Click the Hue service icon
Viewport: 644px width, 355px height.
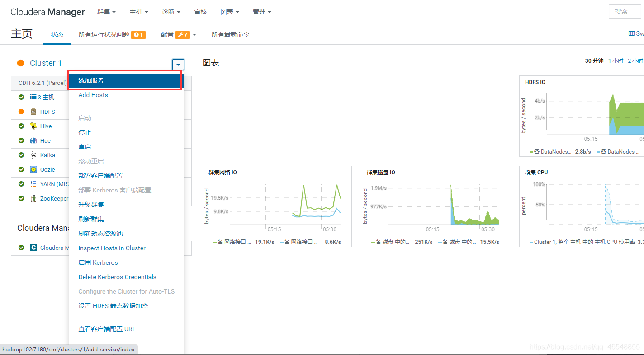(33, 140)
